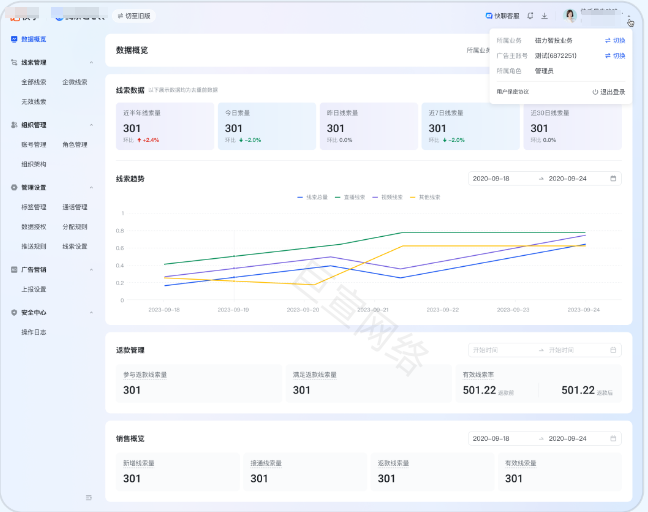
Task: Click the 安全中心 shield icon
Action: (14, 312)
